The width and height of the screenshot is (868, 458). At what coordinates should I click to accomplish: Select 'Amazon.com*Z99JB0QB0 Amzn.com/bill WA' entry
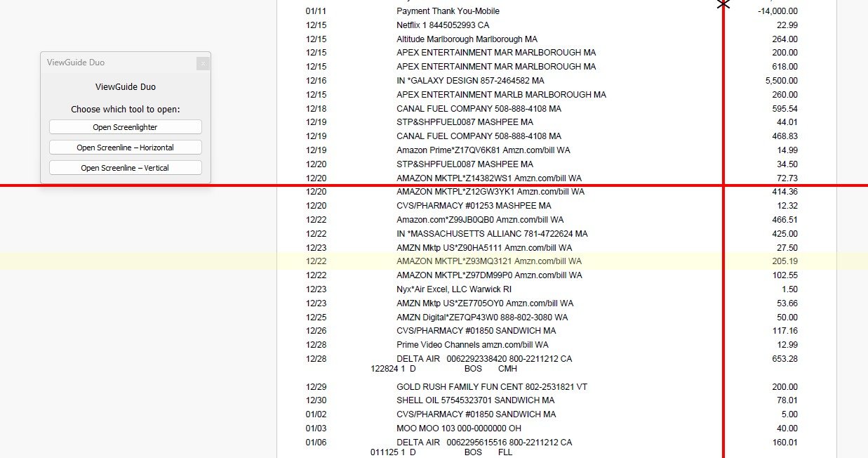pyautogui.click(x=481, y=220)
